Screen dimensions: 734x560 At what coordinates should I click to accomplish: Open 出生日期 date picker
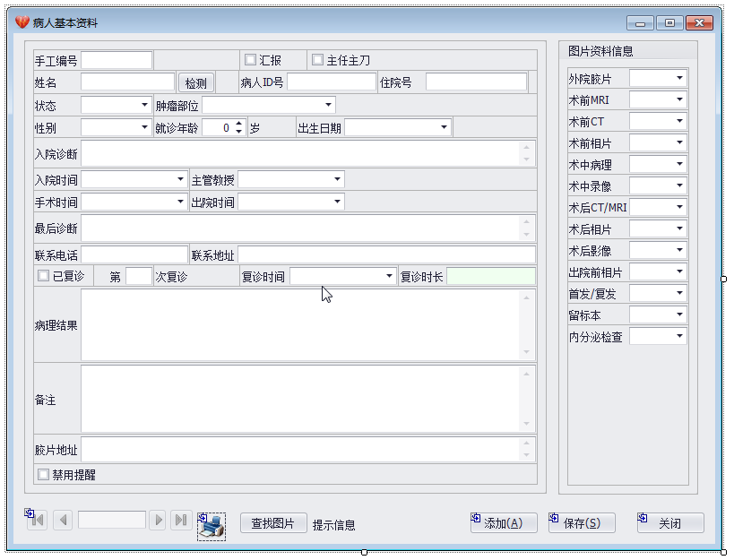444,127
